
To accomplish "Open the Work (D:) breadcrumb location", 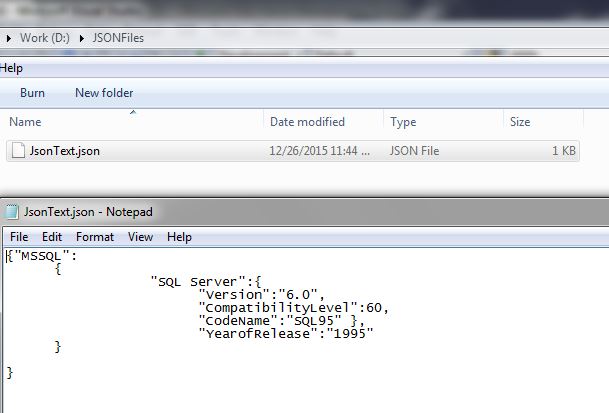I will pyautogui.click(x=45, y=38).
